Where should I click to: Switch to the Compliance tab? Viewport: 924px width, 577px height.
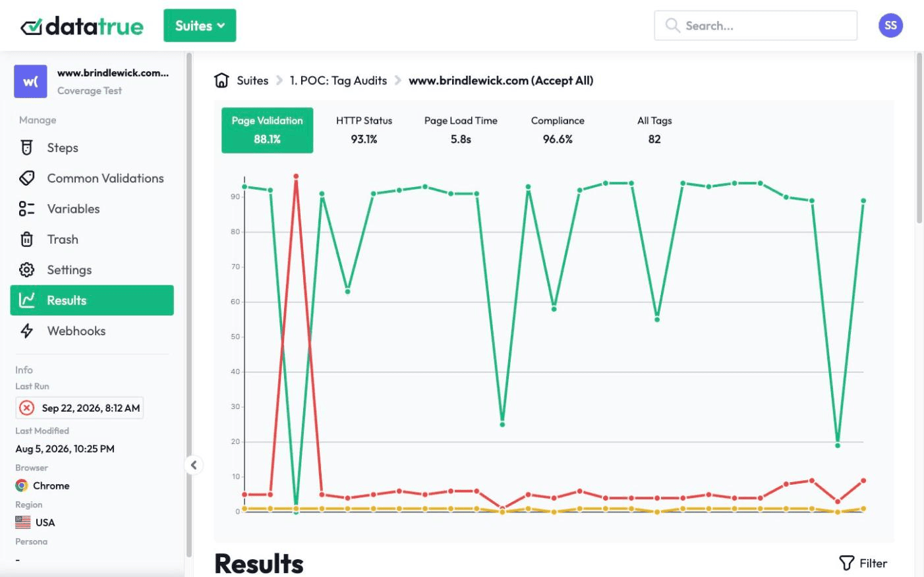(558, 130)
